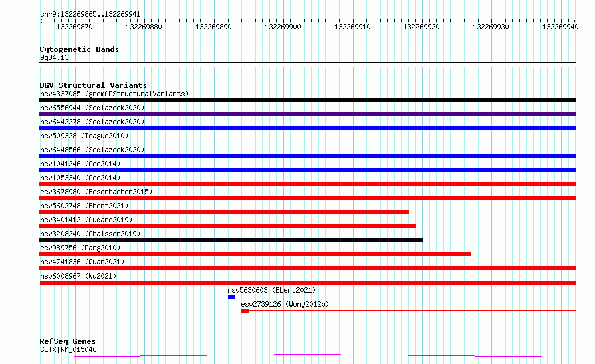Viewport: 595px width, 364px height.
Task: Select the black nsv3208240 variant bar
Action: 231,240
